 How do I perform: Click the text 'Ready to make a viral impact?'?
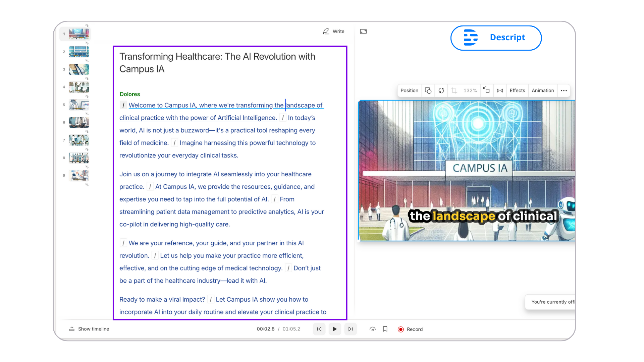pyautogui.click(x=162, y=299)
